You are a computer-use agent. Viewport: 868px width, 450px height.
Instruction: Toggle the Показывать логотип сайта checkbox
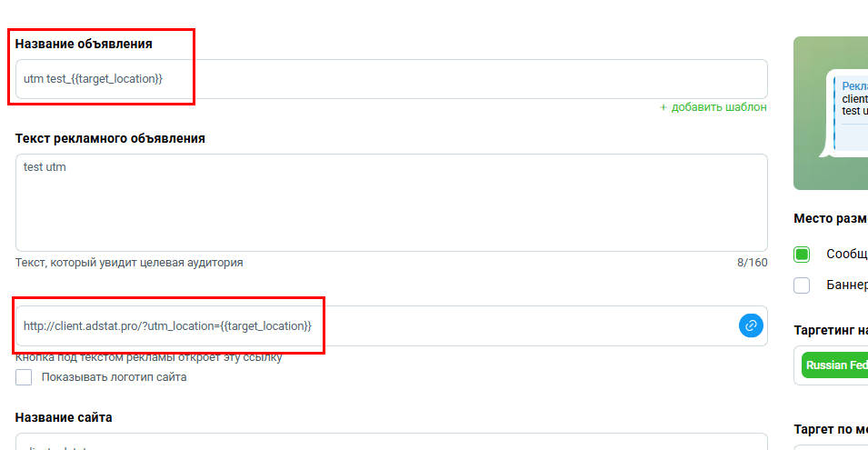[x=24, y=377]
